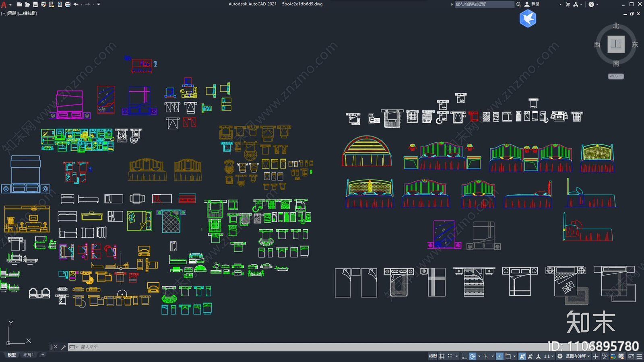The image size is (644, 362).
Task: Toggle object snap tracking in status bar
Action: (x=500, y=356)
